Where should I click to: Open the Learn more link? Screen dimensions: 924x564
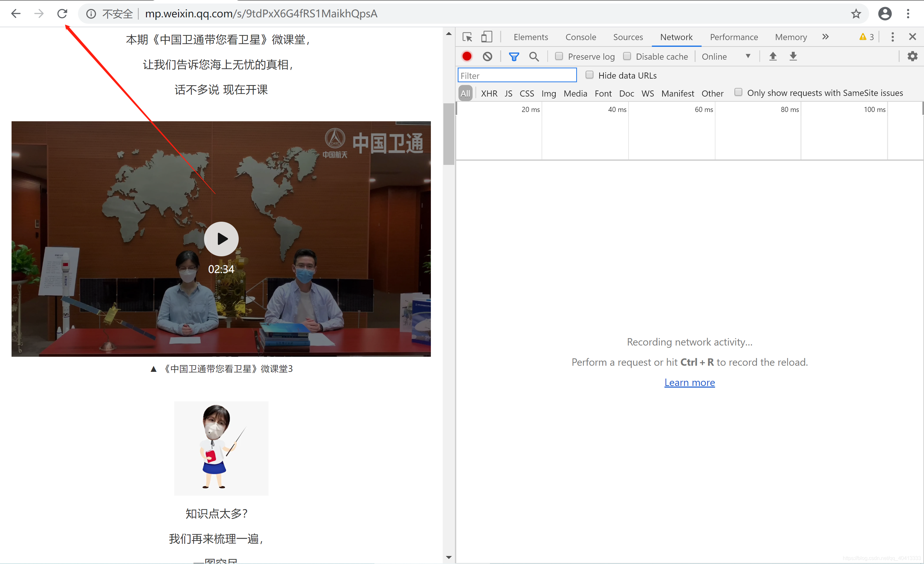(689, 382)
